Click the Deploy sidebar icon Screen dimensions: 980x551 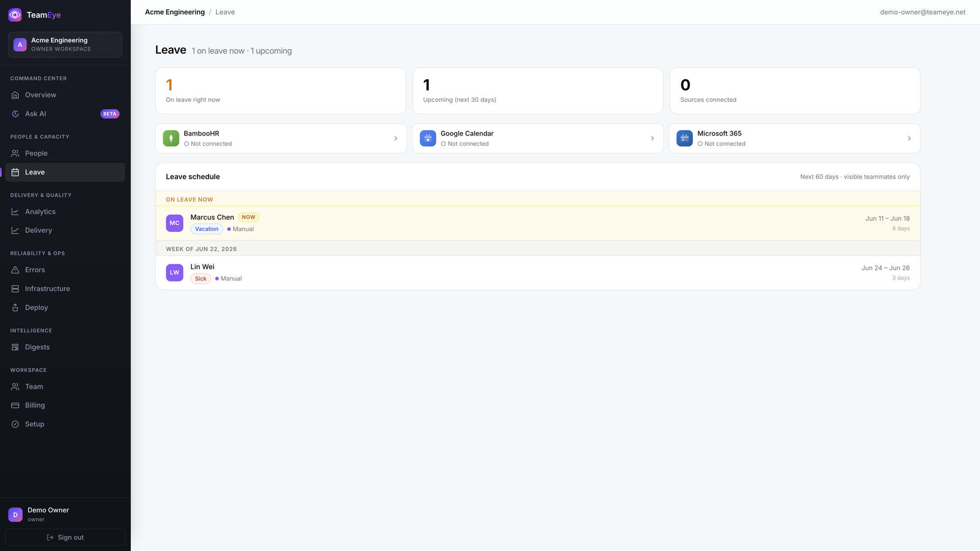click(15, 308)
